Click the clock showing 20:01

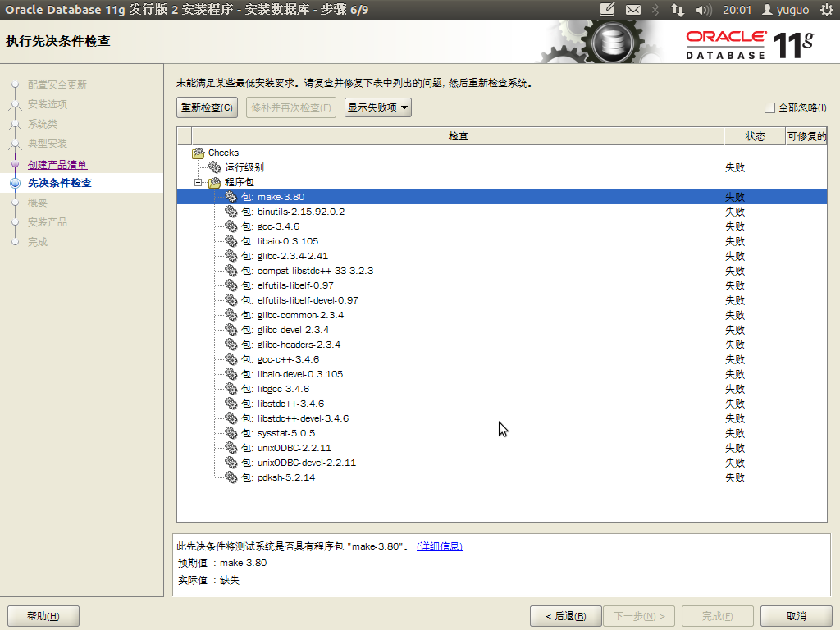point(737,10)
